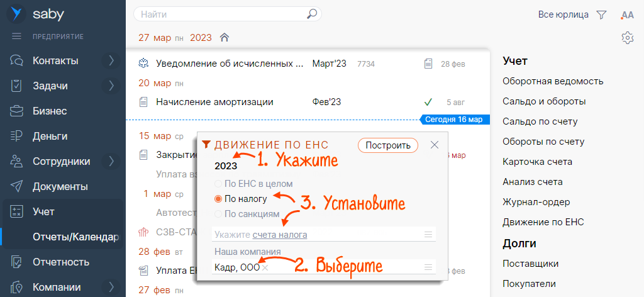Screen dimensions: 644x297
Task: Click the Построить button
Action: click(387, 145)
